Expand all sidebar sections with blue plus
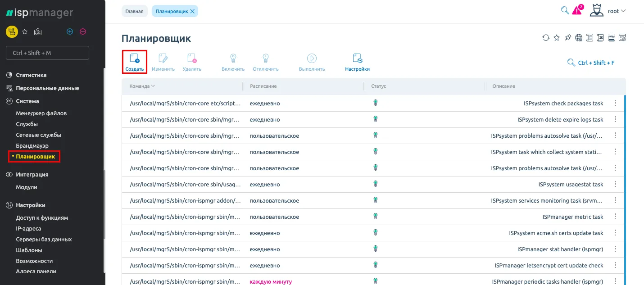644x285 pixels. coord(70,32)
